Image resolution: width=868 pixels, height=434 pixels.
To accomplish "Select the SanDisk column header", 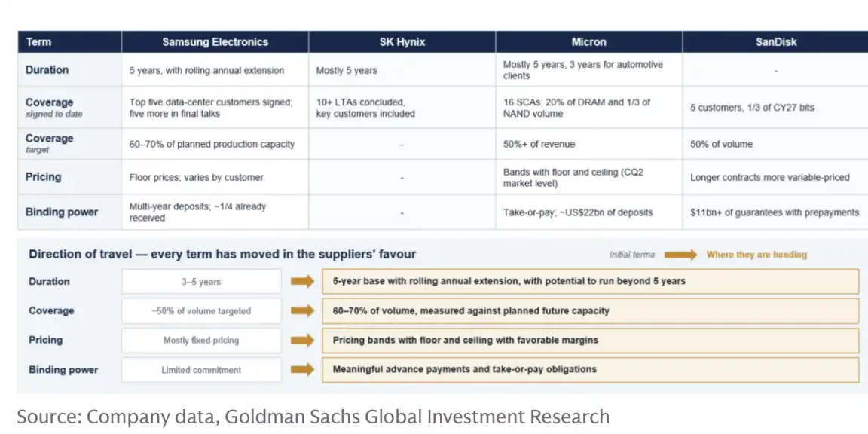I will point(775,42).
